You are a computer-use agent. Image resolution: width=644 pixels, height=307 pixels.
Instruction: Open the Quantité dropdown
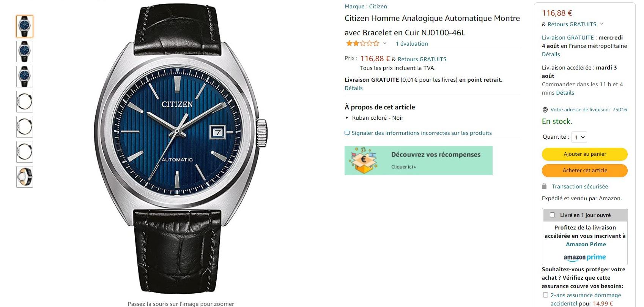pos(579,137)
